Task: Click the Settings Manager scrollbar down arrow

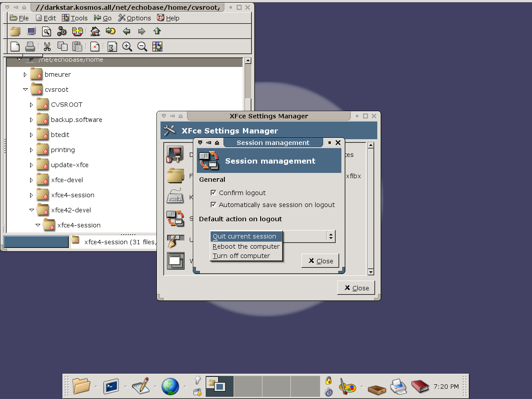Action: [x=371, y=272]
